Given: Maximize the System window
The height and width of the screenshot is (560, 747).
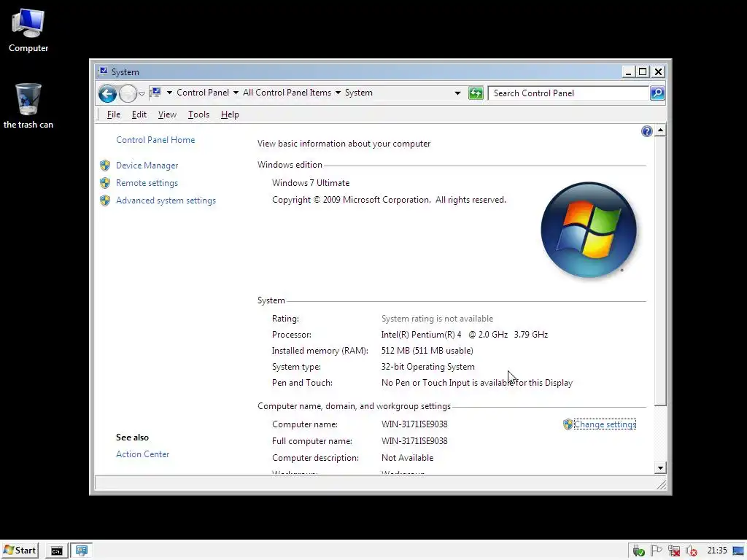Looking at the screenshot, I should click(643, 72).
